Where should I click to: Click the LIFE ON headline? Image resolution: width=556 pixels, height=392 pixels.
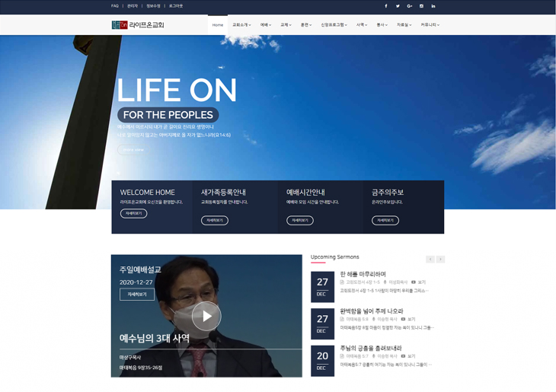point(177,90)
